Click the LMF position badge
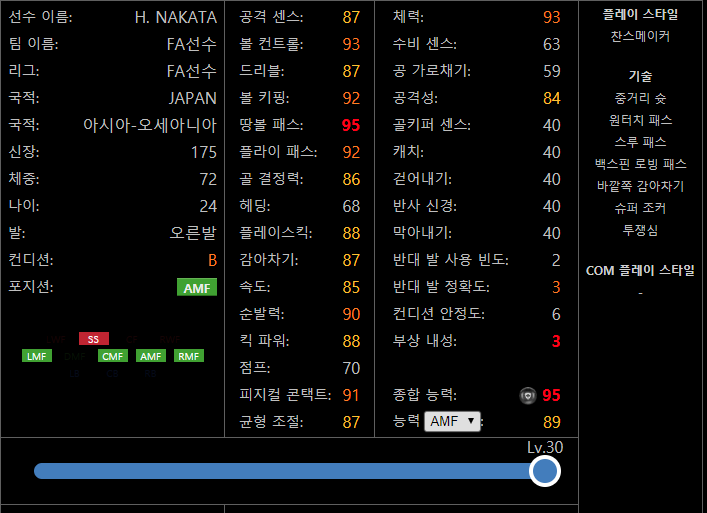 (x=37, y=356)
